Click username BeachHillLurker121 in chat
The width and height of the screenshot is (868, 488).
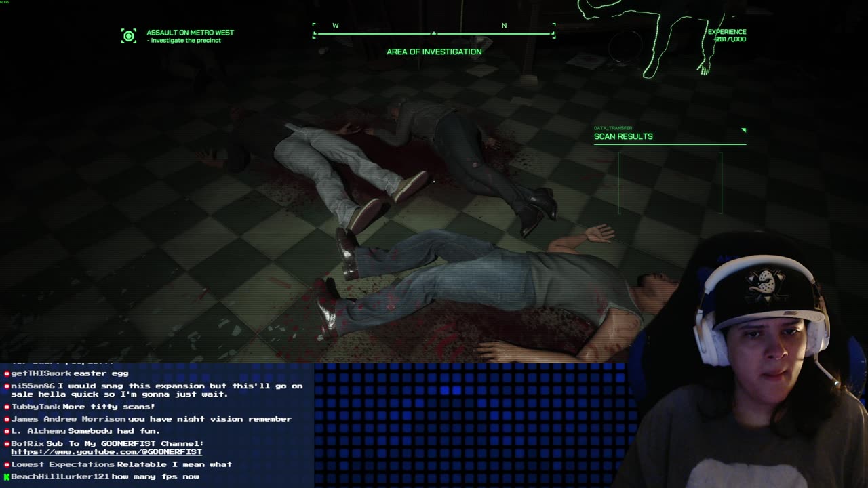(x=60, y=476)
